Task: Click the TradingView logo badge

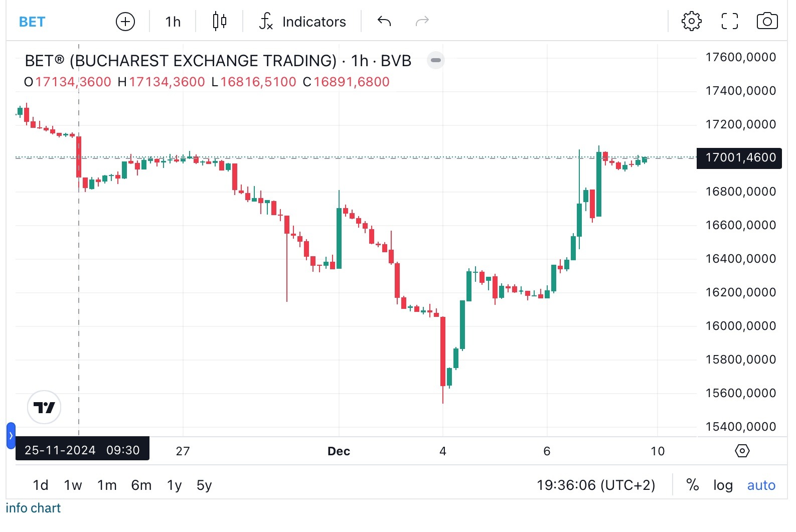Action: point(44,407)
